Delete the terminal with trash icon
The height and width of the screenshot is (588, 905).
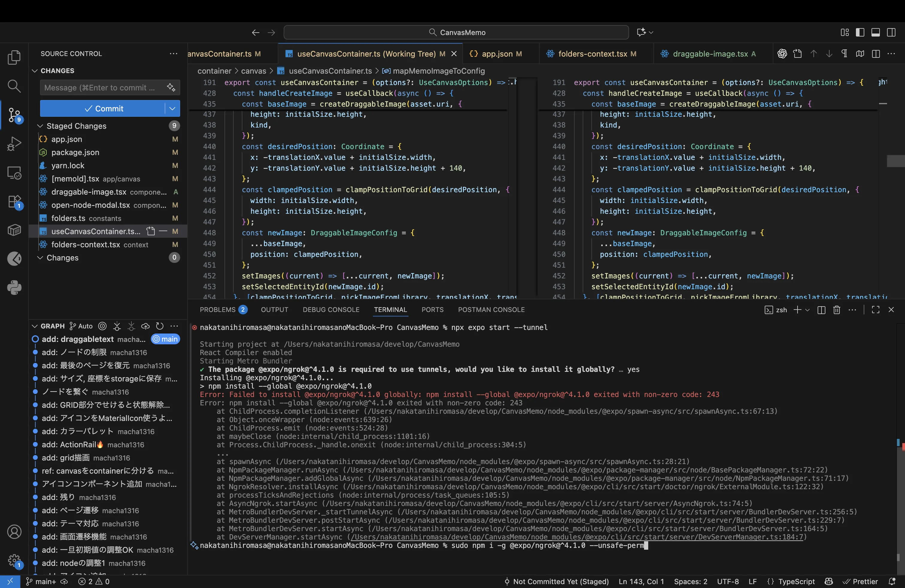[x=836, y=310]
